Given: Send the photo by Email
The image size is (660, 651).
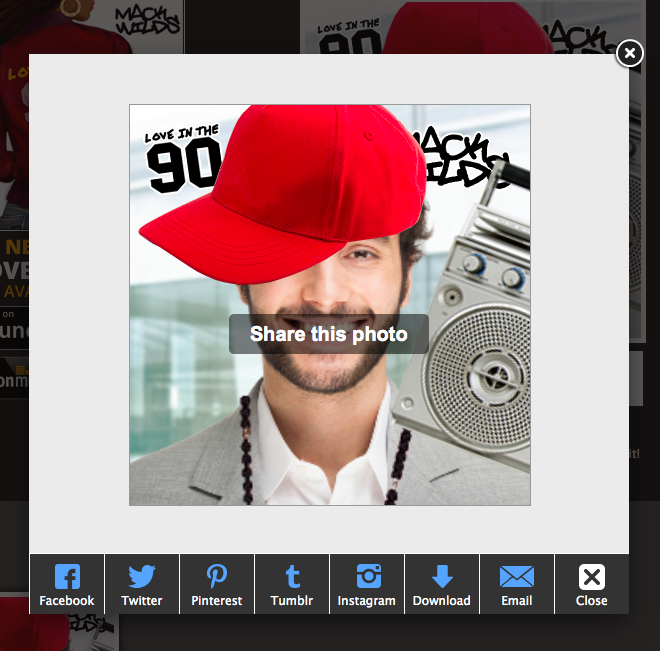Looking at the screenshot, I should [517, 584].
